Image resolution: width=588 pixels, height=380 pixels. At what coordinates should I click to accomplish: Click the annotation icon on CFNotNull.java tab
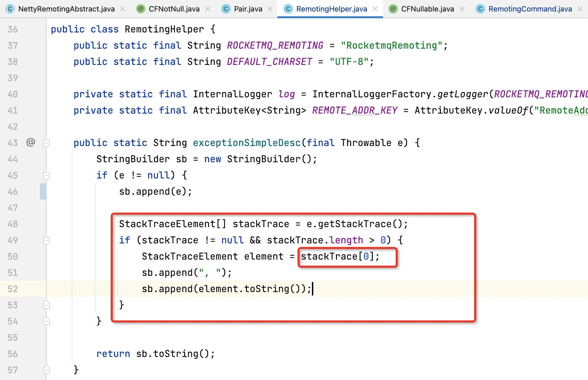pos(140,9)
